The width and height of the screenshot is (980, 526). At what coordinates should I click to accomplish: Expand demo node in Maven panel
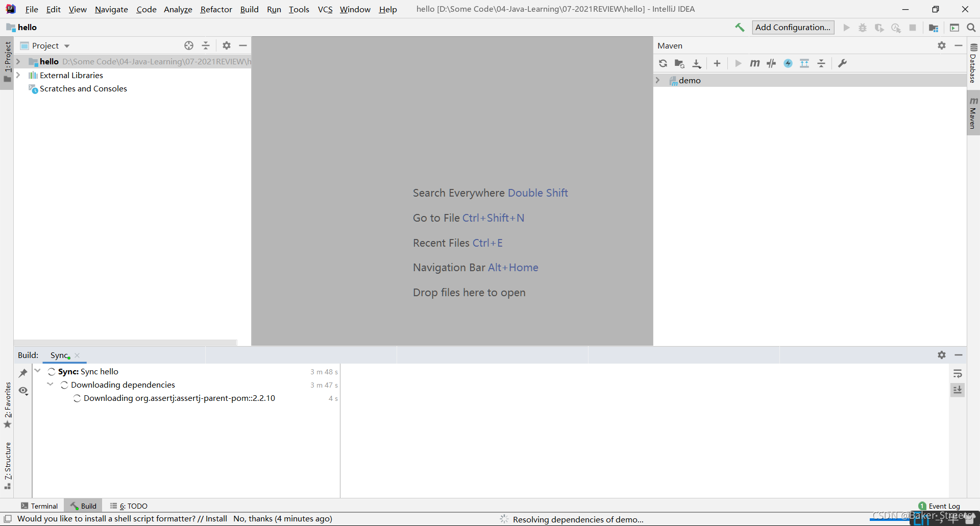[x=658, y=80]
